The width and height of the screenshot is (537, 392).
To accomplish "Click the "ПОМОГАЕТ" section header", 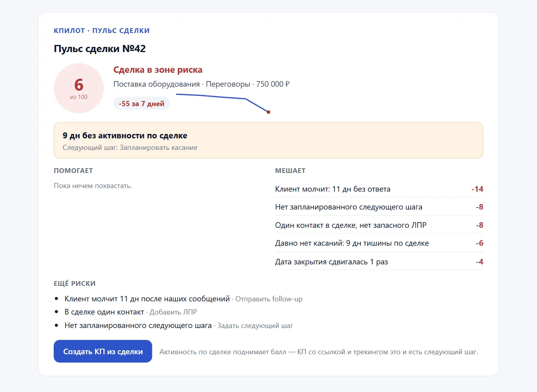I will (73, 171).
